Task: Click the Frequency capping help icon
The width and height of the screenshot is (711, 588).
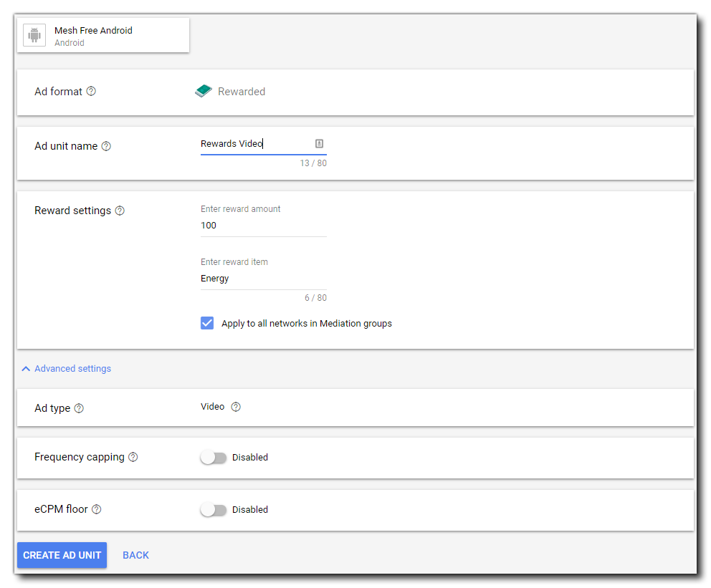Action: pos(133,457)
